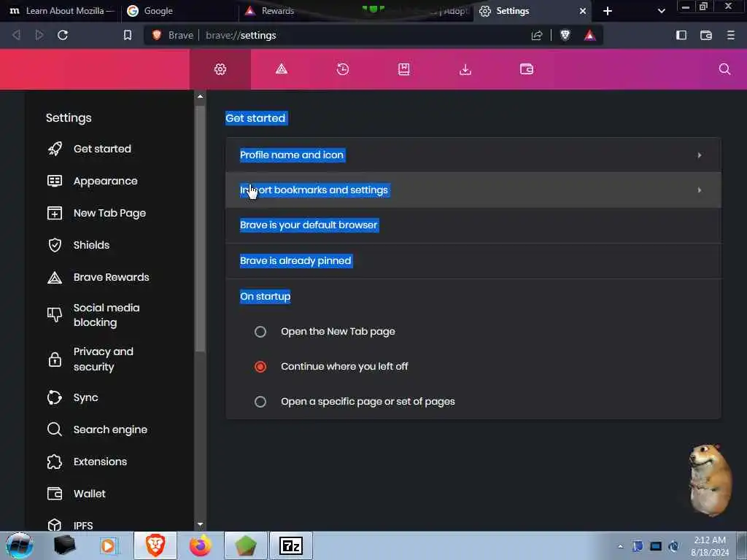This screenshot has height=560, width=747.
Task: Open Firefox from the taskbar
Action: click(201, 545)
